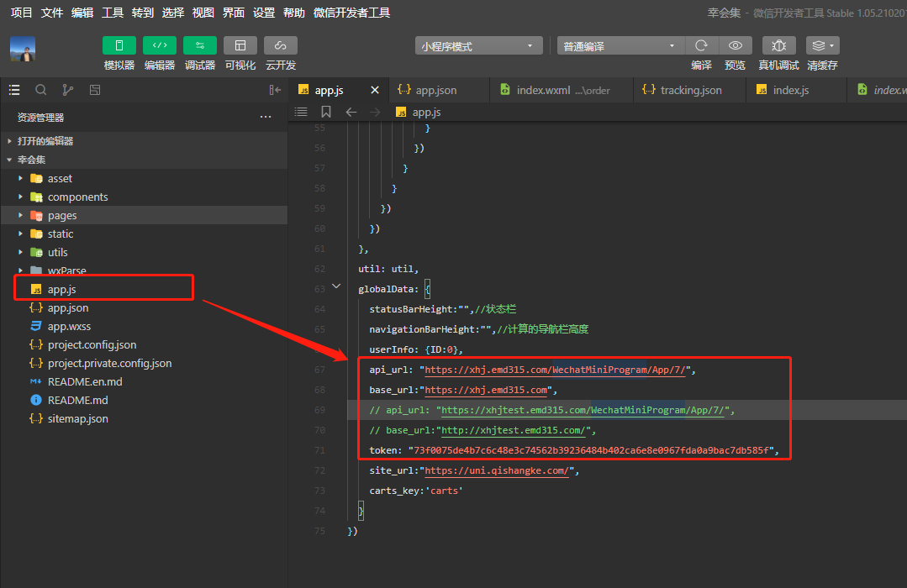This screenshot has width=907, height=588.
Task: Click the 预览 preview eye icon
Action: point(735,45)
